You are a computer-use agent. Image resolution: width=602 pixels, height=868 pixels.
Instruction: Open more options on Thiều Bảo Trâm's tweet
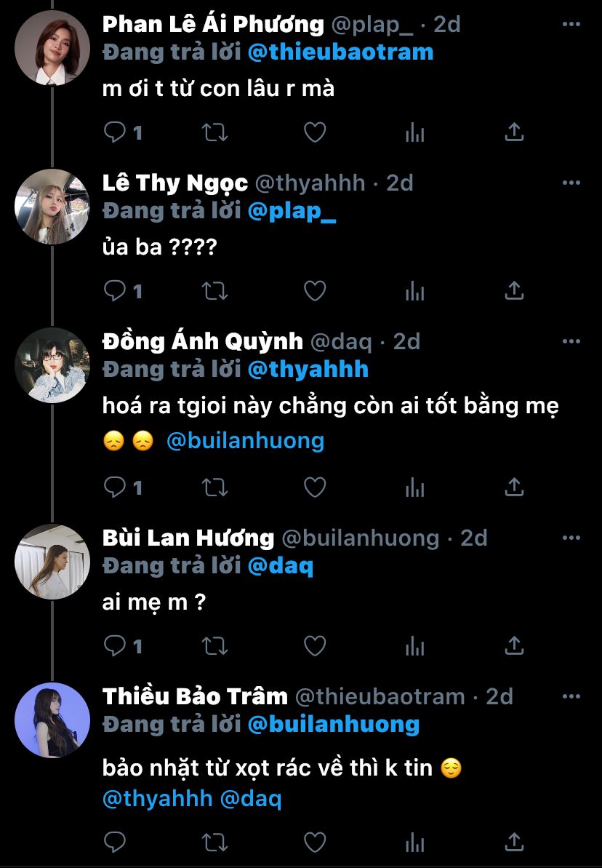pos(572,697)
